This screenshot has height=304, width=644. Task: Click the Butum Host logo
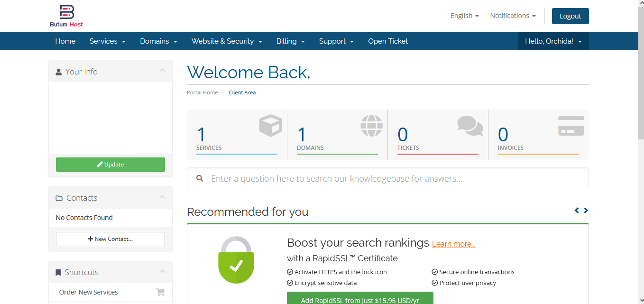(66, 16)
